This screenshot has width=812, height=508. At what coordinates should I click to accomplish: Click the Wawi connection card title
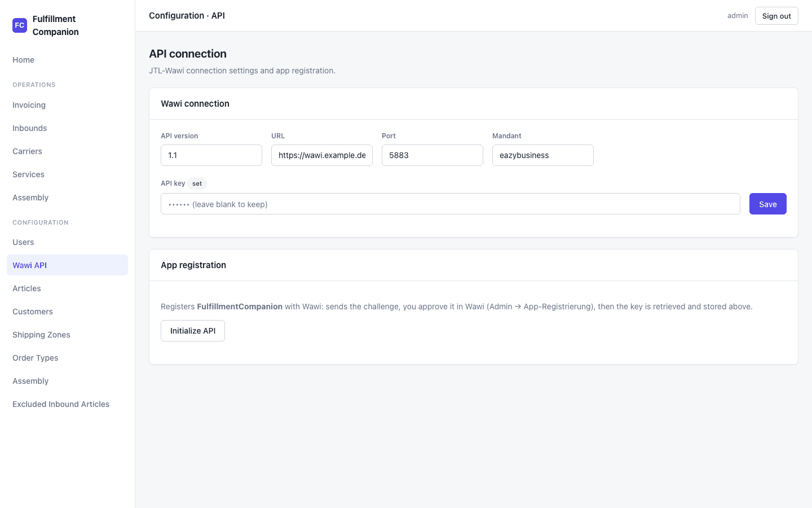pos(195,103)
